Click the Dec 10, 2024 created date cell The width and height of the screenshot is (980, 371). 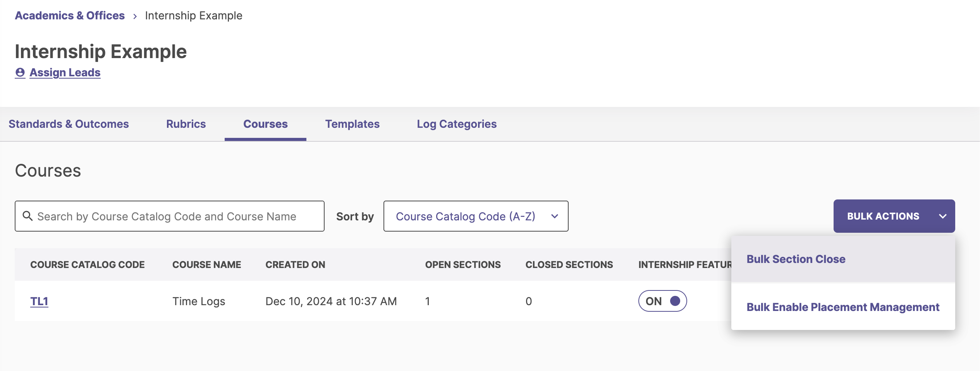pos(331,301)
